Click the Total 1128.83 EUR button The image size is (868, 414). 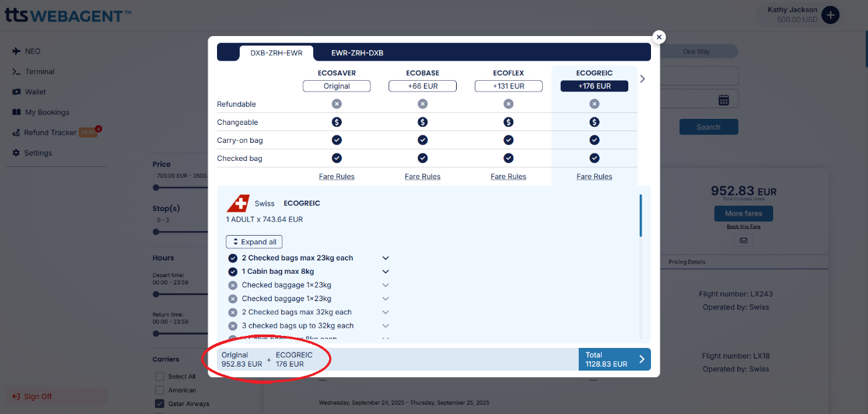614,359
